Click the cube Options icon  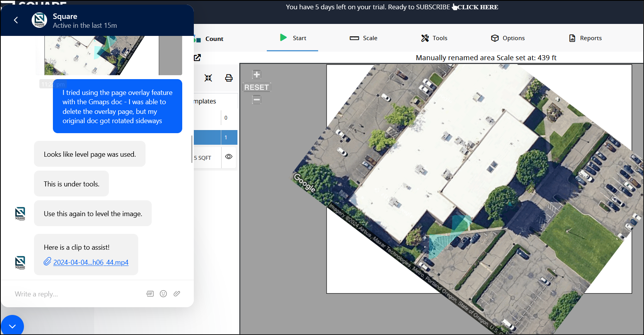click(x=495, y=38)
